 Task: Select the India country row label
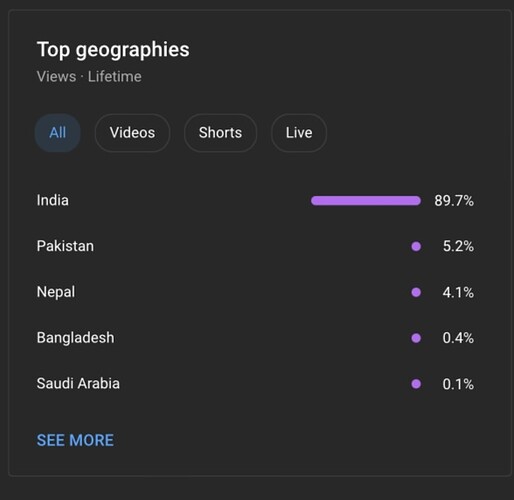pyautogui.click(x=53, y=200)
